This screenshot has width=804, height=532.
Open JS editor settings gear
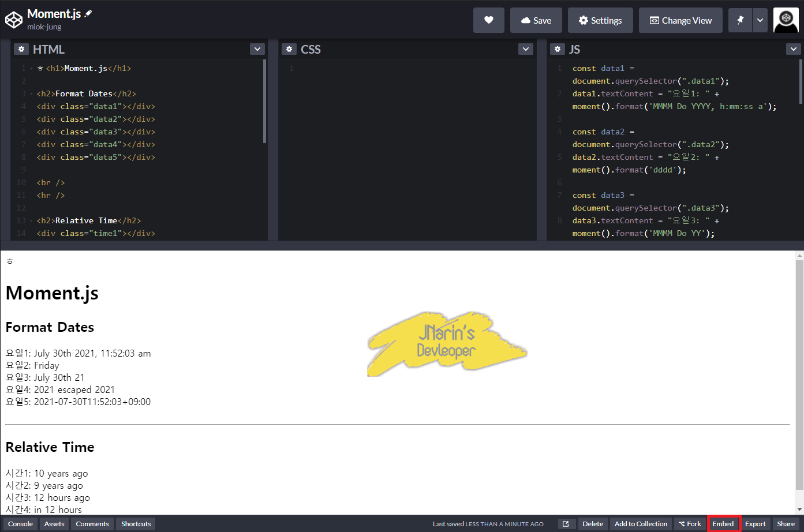click(x=558, y=49)
